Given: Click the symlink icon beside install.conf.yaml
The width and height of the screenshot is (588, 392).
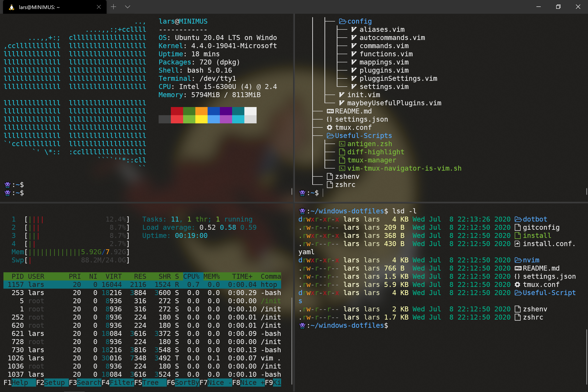Looking at the screenshot, I should [x=518, y=244].
